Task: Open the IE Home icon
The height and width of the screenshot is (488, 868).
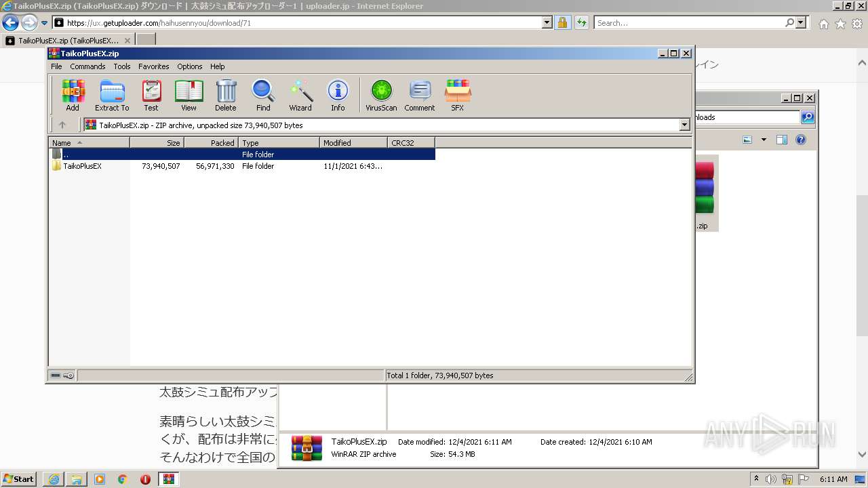Action: pos(823,24)
